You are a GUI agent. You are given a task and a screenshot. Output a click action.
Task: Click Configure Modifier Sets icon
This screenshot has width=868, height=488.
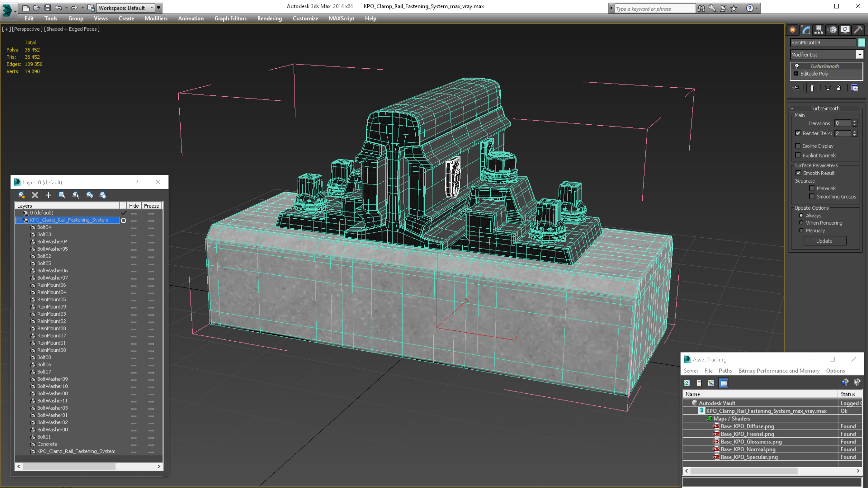[x=855, y=88]
